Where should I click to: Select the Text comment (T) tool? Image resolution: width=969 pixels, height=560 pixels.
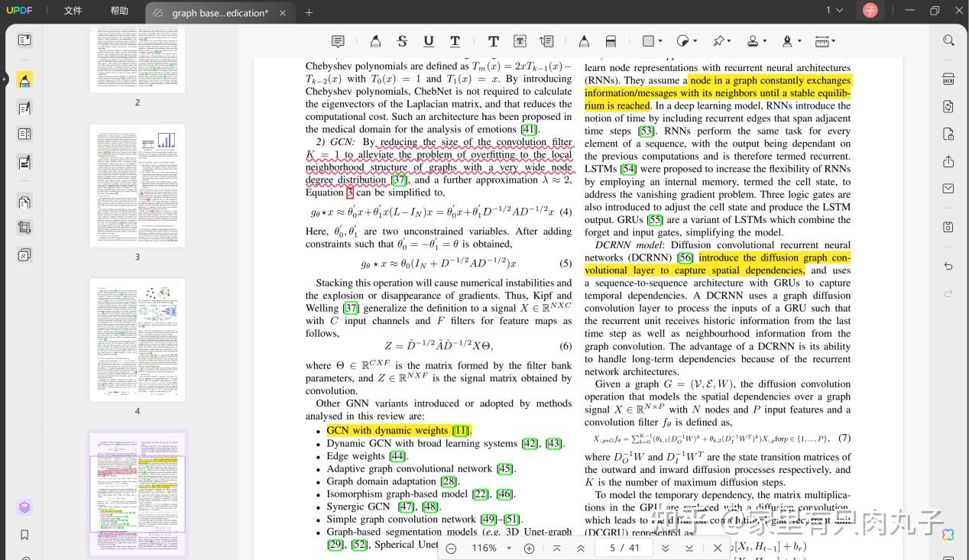pos(493,41)
